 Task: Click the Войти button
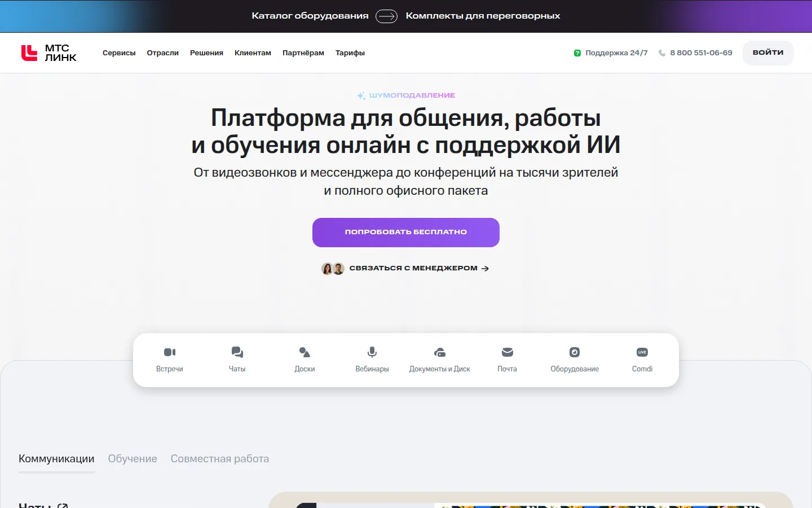click(x=768, y=52)
